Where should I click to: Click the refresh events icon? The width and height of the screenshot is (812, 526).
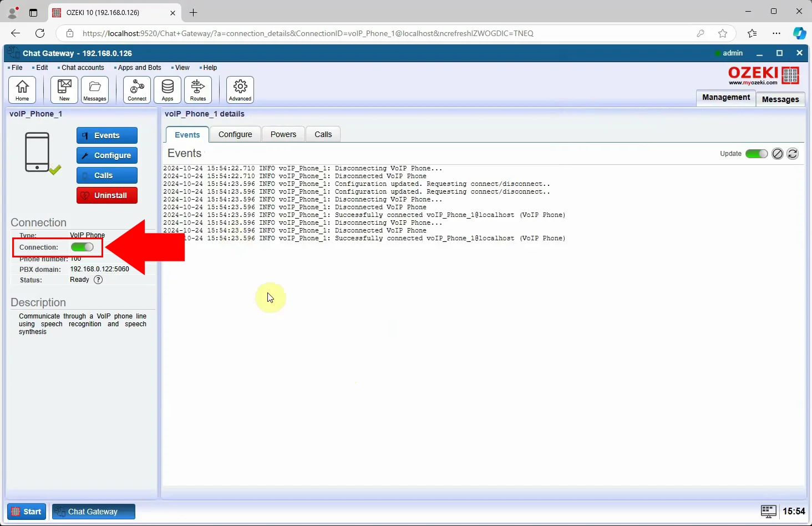pos(793,154)
